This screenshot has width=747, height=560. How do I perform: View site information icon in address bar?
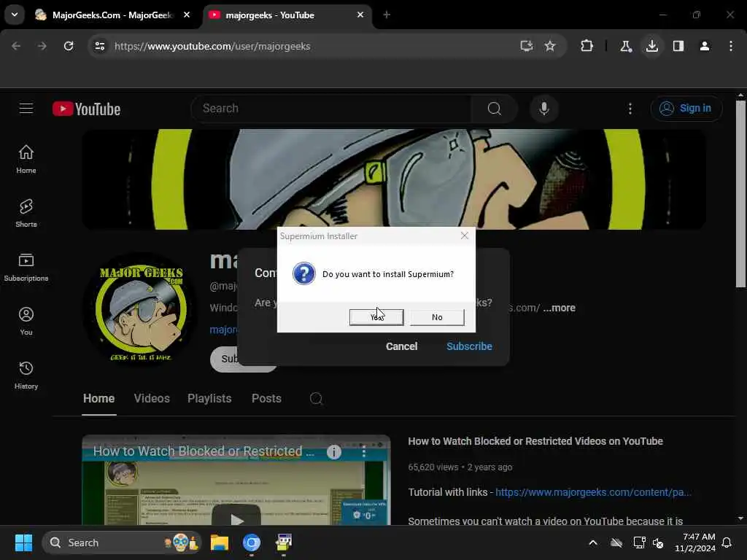pos(99,46)
